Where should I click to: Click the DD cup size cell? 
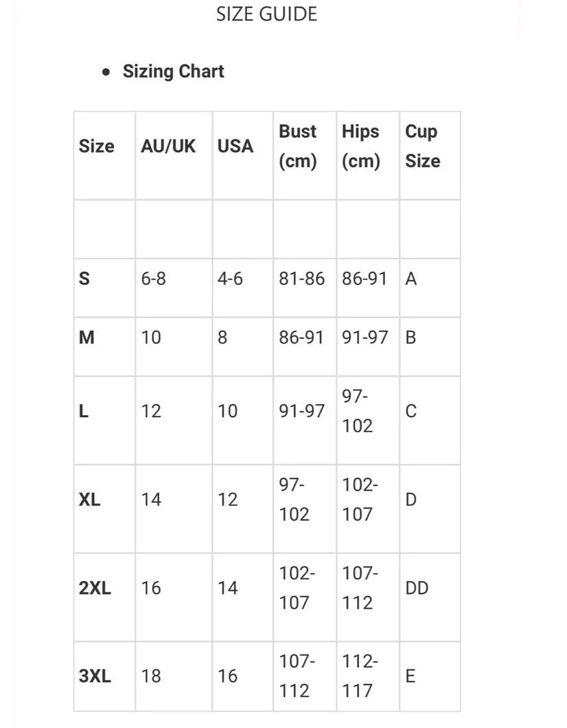pos(417,588)
